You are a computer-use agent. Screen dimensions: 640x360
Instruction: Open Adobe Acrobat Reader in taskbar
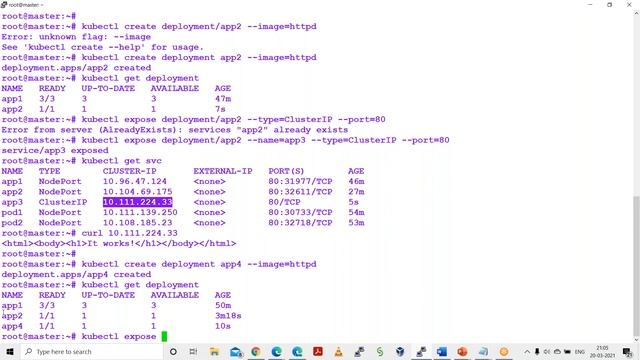pos(318,351)
